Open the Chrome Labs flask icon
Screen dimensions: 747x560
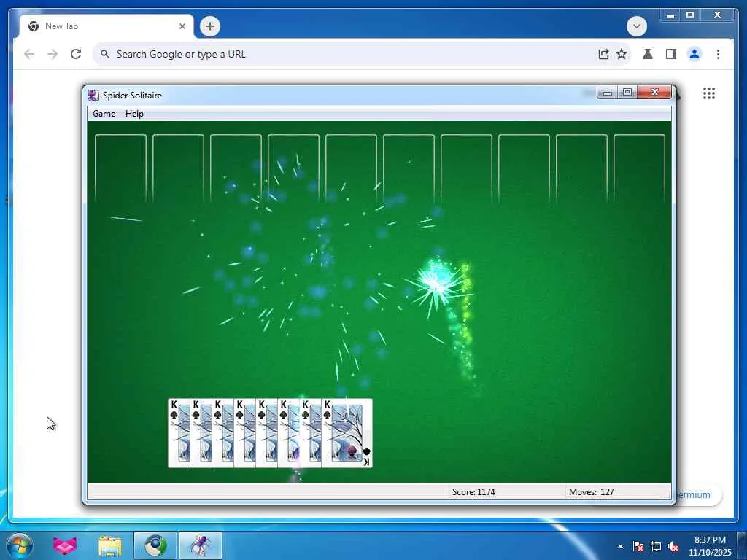pos(648,54)
